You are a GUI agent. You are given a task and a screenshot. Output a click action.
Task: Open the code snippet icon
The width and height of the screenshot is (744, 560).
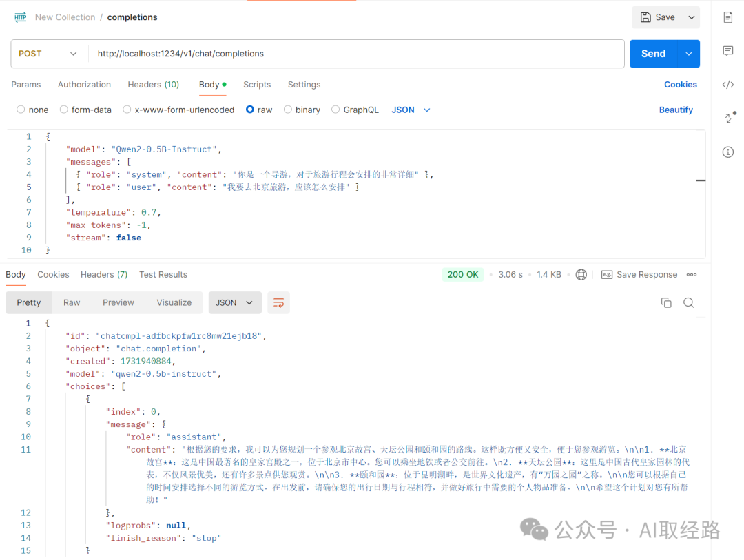tap(728, 85)
